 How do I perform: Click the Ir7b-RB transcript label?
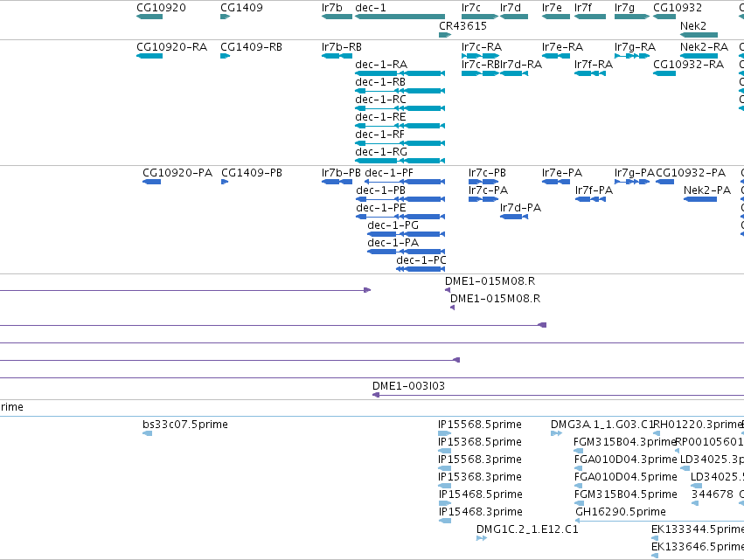pyautogui.click(x=342, y=47)
